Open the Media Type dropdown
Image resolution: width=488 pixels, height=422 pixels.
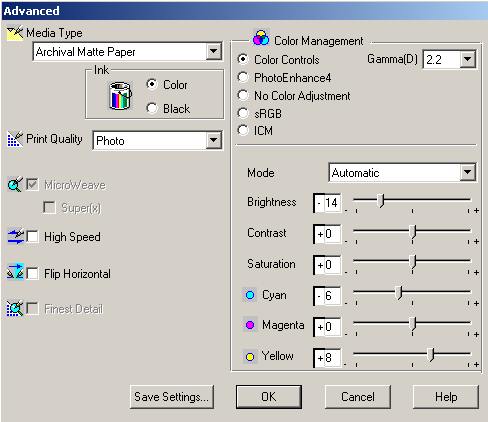coord(213,51)
